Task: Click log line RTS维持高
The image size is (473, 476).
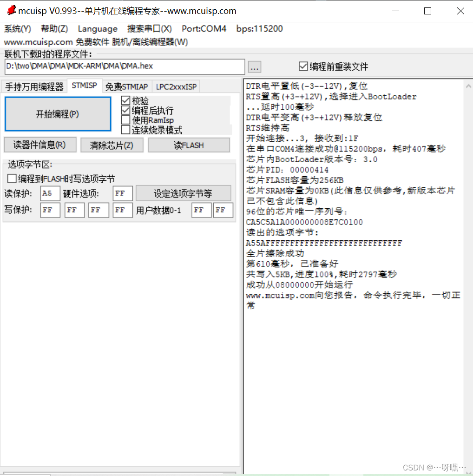Action: (x=268, y=128)
